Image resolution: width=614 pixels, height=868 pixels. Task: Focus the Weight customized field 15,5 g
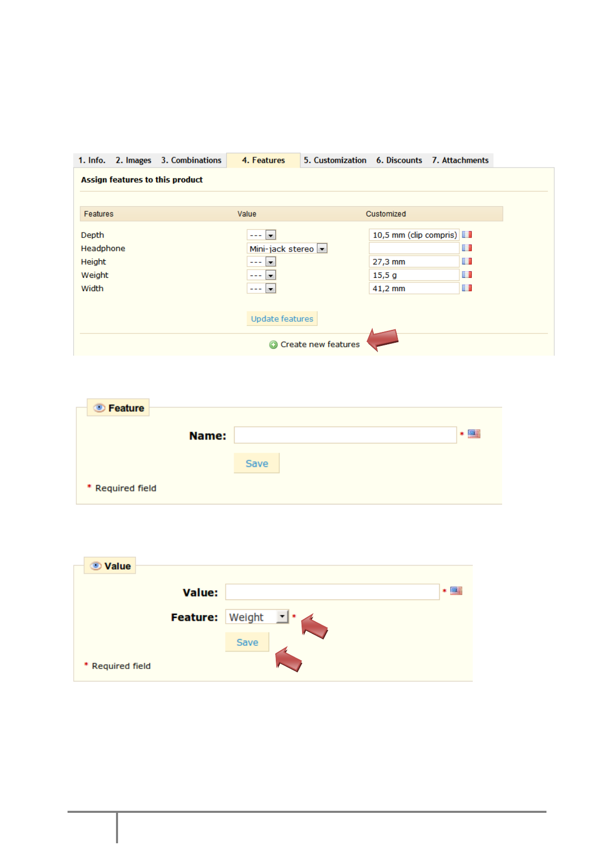tap(414, 275)
